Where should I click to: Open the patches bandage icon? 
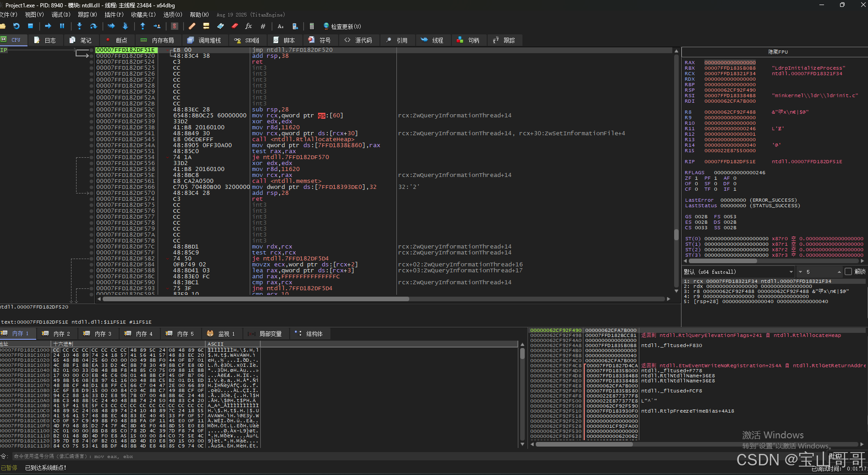192,26
